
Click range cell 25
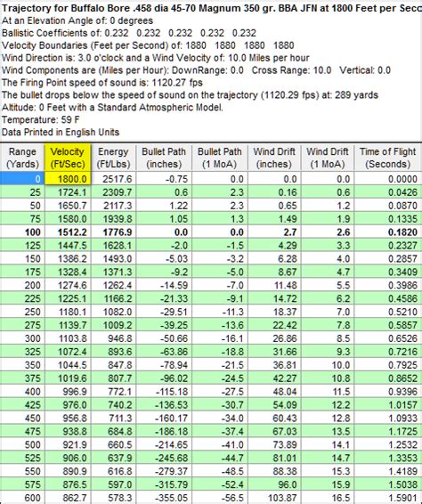coord(22,192)
